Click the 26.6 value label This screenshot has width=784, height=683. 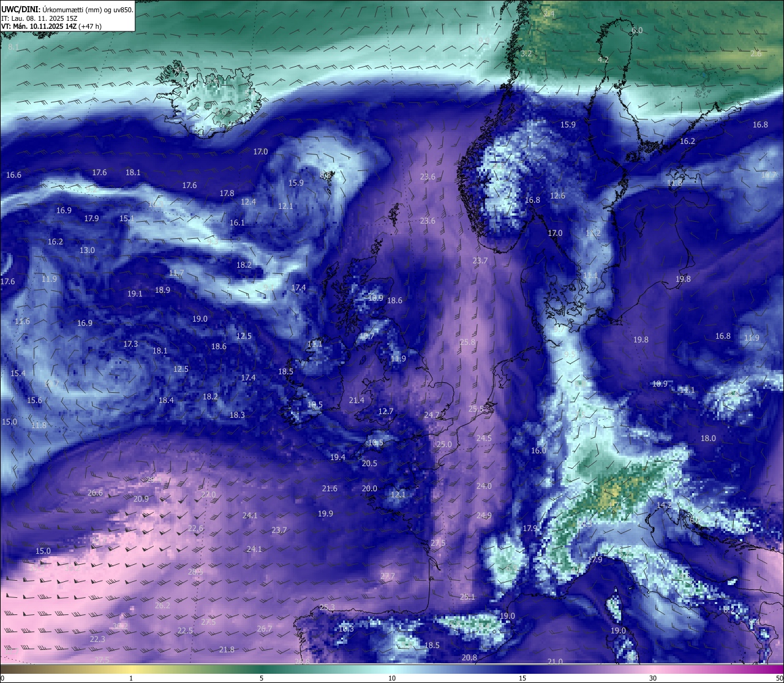(x=95, y=492)
